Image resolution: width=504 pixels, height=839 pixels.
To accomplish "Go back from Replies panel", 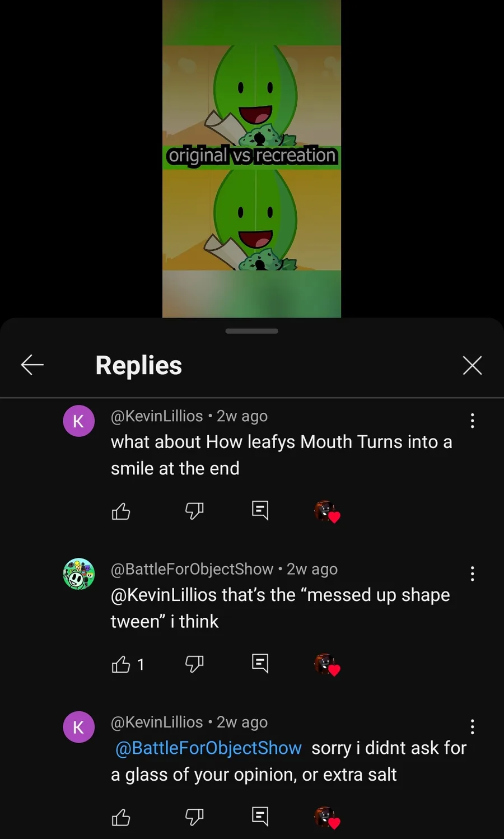I will tap(32, 365).
